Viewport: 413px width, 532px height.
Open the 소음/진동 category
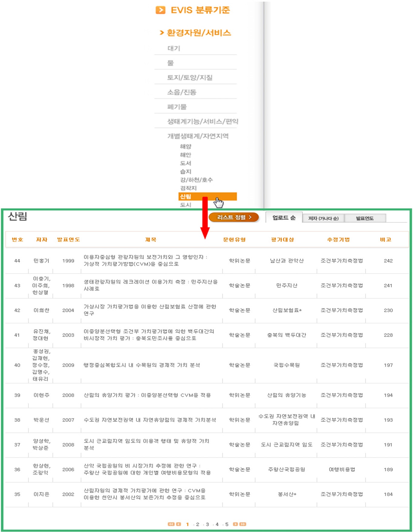(x=182, y=92)
